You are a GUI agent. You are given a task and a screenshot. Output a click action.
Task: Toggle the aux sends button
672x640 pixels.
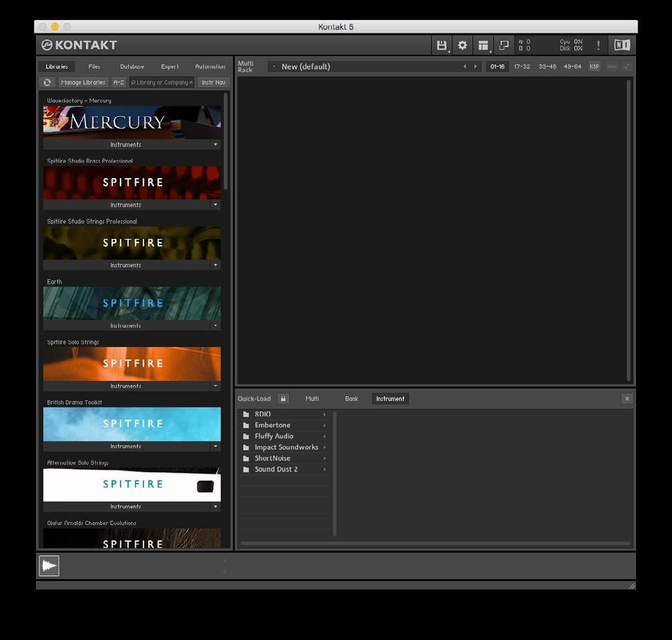612,66
